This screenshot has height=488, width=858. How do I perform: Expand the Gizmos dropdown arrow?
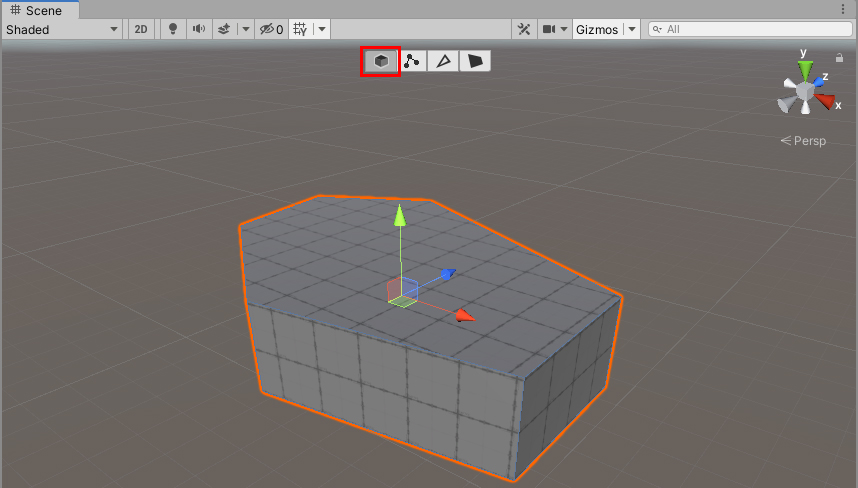(631, 30)
